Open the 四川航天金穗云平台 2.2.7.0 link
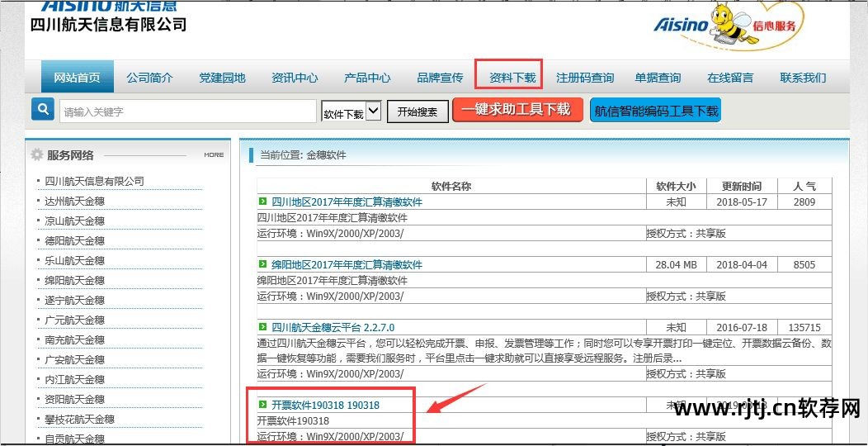868x446 pixels. pos(333,327)
